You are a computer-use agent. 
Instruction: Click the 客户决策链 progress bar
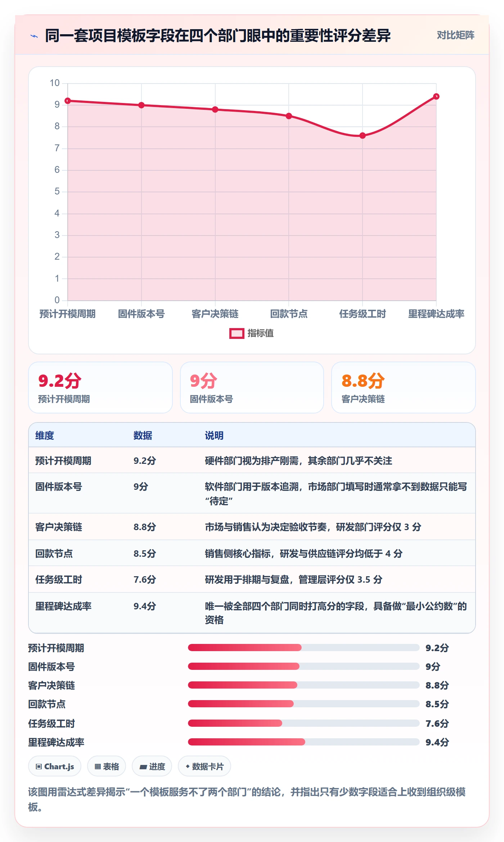[x=303, y=685]
